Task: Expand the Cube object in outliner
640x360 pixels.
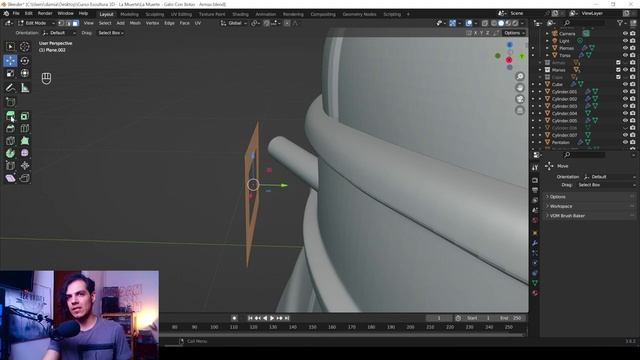Action: click(x=540, y=84)
